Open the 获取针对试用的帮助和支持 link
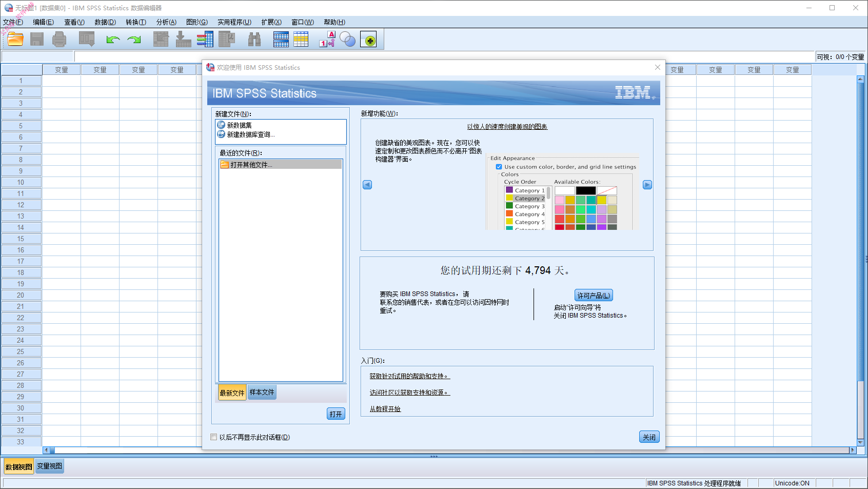868x489 pixels. 409,376
